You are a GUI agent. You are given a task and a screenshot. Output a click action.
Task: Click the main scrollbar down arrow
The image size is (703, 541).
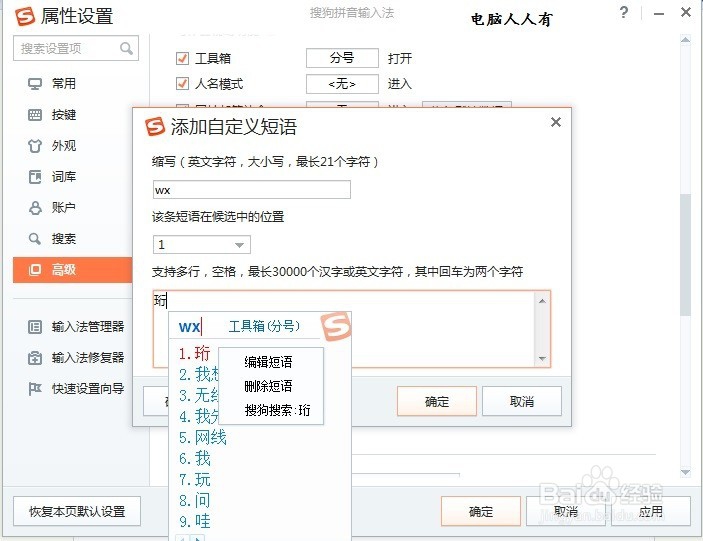(685, 472)
